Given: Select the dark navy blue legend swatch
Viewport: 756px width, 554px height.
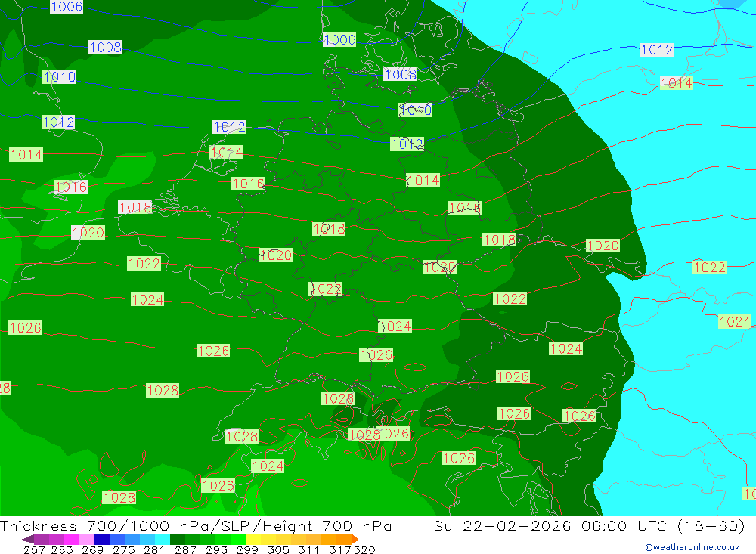Looking at the screenshot, I should pos(102,539).
